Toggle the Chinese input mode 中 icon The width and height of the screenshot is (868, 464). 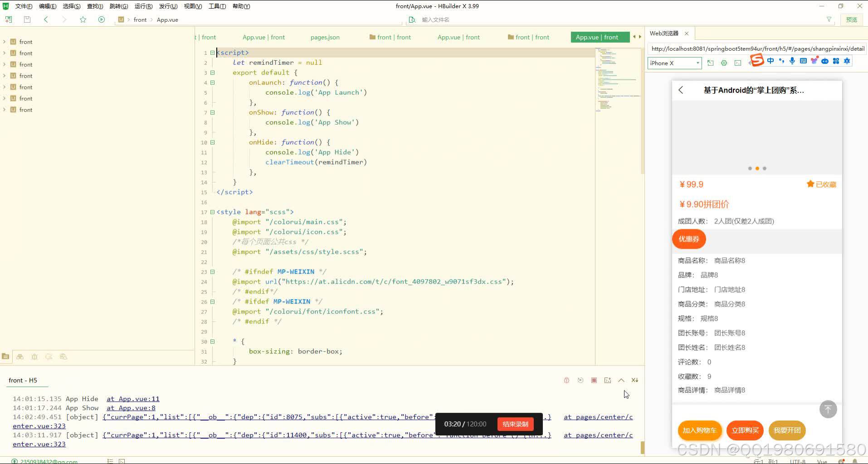[x=770, y=61]
